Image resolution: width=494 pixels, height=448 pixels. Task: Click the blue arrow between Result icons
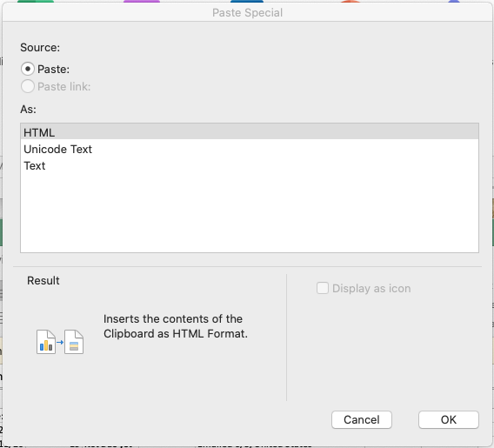click(60, 342)
